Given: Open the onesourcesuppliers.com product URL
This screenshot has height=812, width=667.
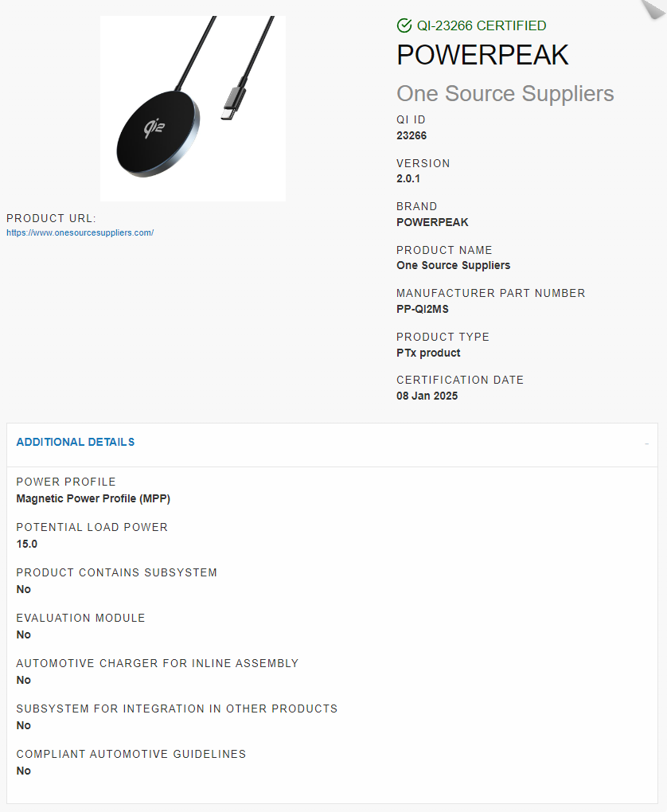Looking at the screenshot, I should click(80, 232).
